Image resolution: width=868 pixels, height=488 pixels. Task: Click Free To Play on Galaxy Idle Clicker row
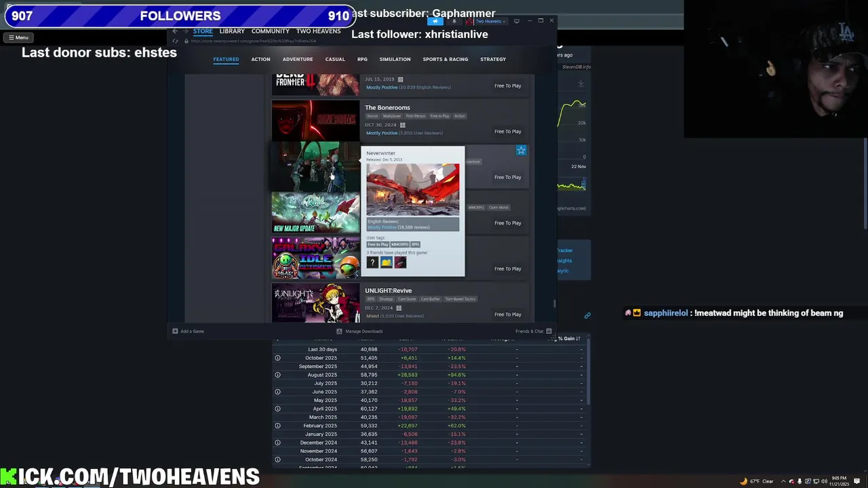click(508, 269)
